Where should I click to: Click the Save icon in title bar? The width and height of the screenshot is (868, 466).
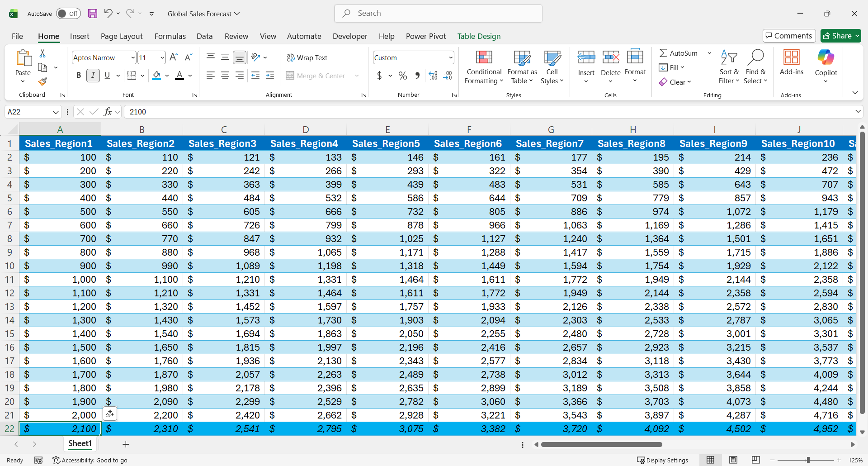[x=93, y=14]
